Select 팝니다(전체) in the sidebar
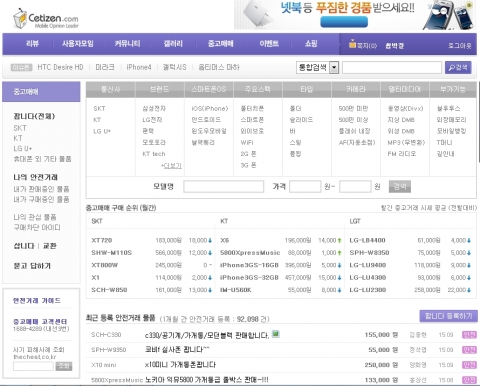Image resolution: width=480 pixels, height=386 pixels. click(34, 116)
